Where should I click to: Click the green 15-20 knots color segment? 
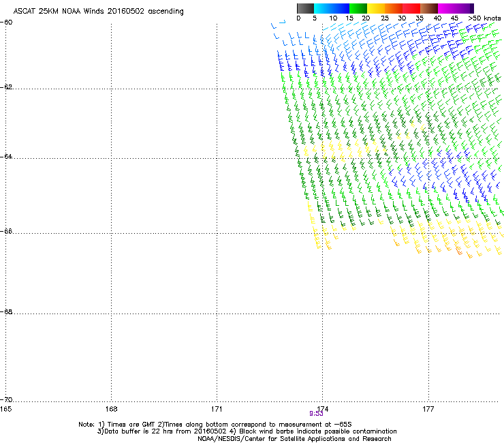click(358, 8)
